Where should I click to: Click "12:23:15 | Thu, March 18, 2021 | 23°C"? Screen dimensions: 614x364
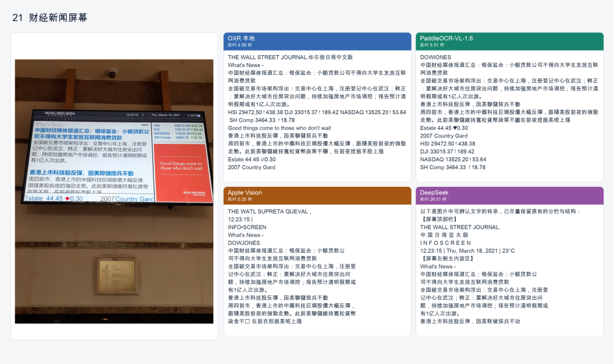pyautogui.click(x=467, y=250)
